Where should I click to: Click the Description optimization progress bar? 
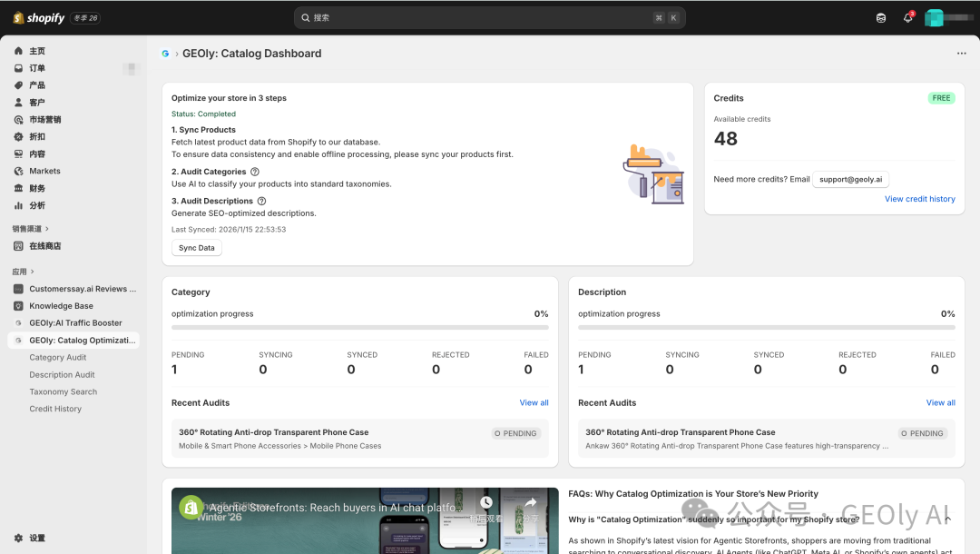click(x=766, y=327)
